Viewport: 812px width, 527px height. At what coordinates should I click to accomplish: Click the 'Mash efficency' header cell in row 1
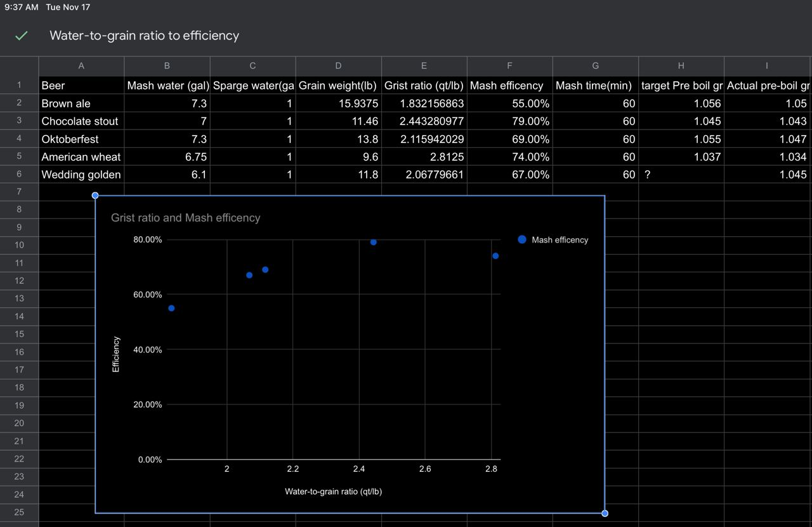pos(509,85)
